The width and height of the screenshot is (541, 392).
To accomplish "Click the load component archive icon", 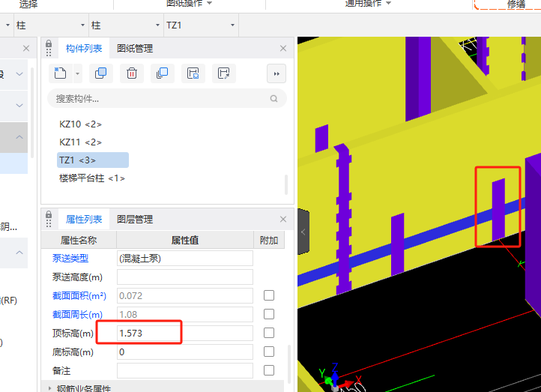I will coord(223,73).
